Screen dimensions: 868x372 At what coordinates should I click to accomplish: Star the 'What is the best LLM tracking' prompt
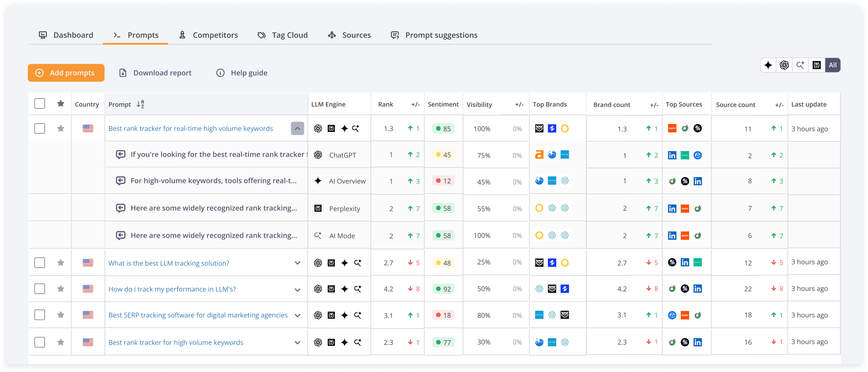point(61,262)
